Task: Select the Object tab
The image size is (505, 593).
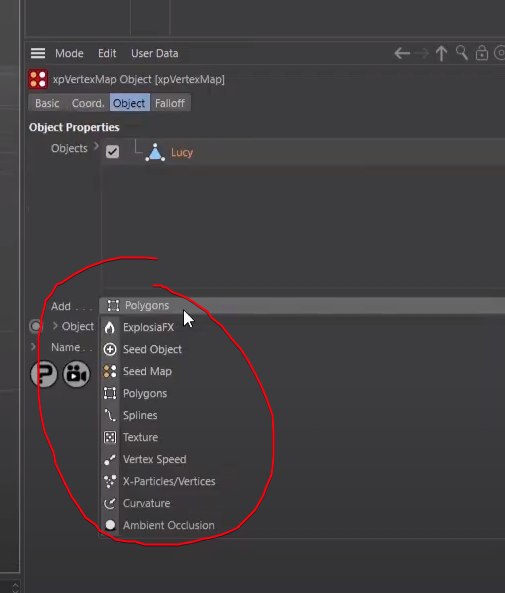Action: [129, 103]
